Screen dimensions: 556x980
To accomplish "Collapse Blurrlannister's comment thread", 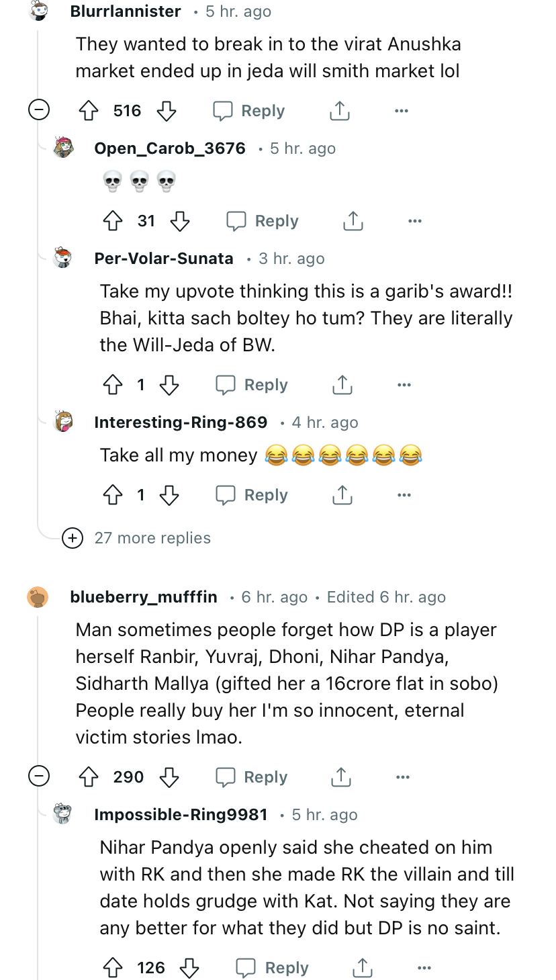I will pos(38,110).
